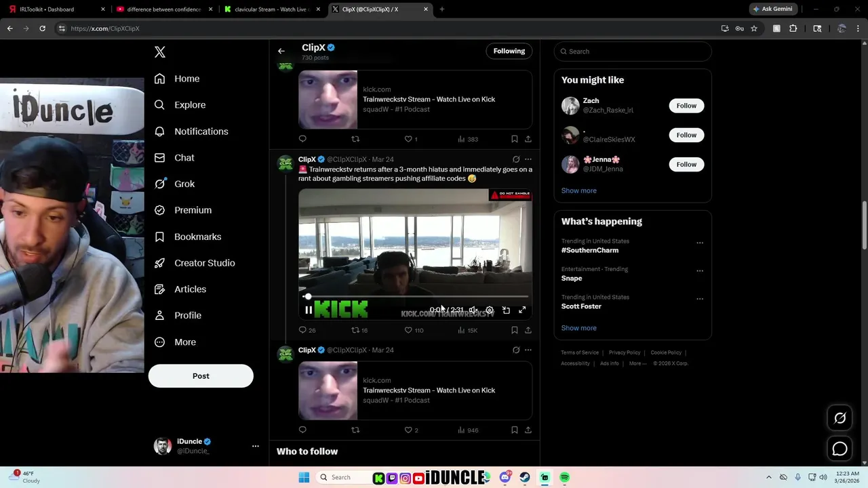The image size is (868, 488).
Task: Click Show more under You might like
Action: pos(579,190)
